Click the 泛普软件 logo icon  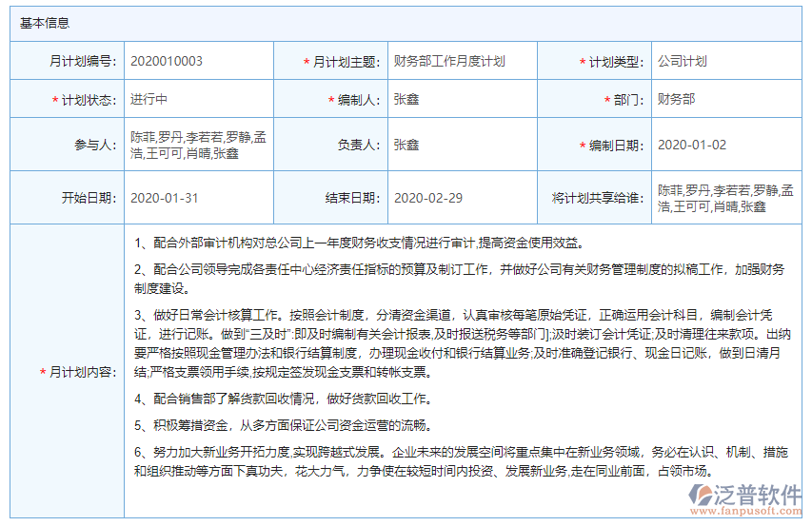[703, 497]
